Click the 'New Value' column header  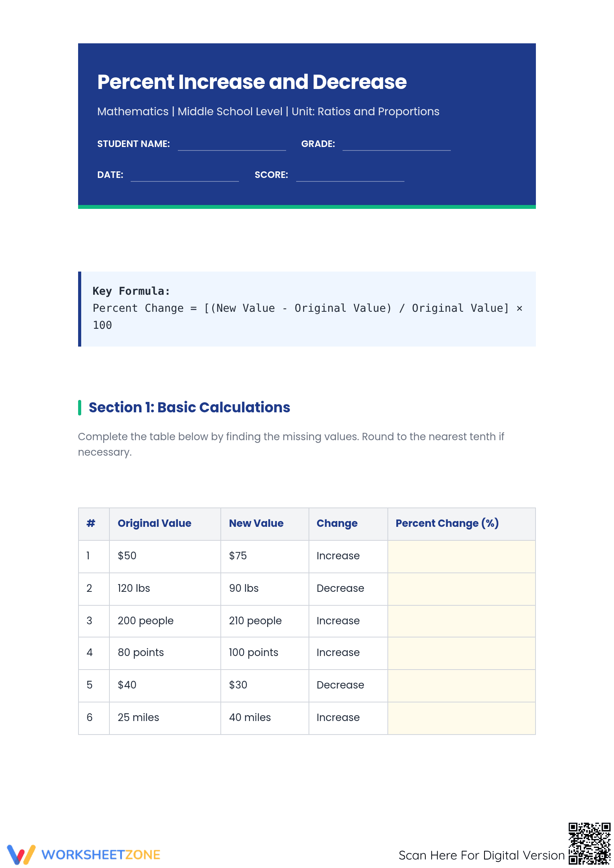point(256,523)
